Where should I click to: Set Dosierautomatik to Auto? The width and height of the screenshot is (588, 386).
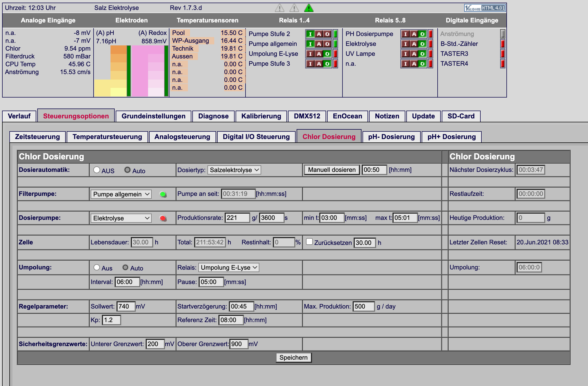(x=127, y=170)
